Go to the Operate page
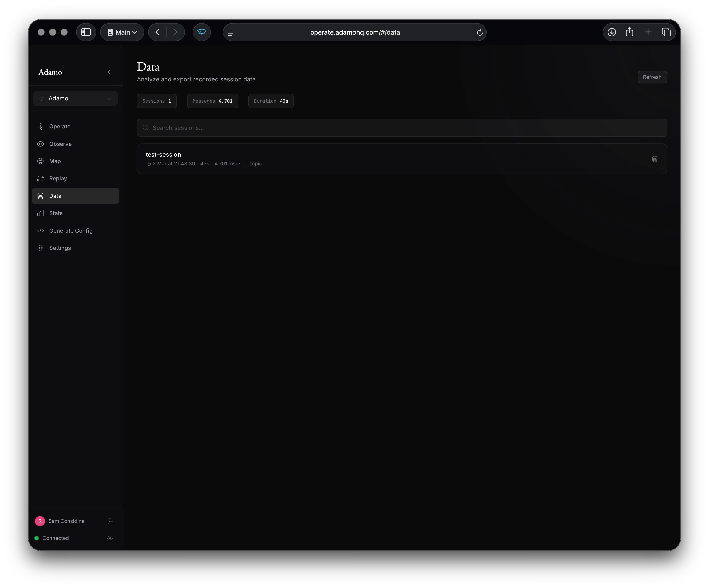The width and height of the screenshot is (709, 588). click(75, 126)
